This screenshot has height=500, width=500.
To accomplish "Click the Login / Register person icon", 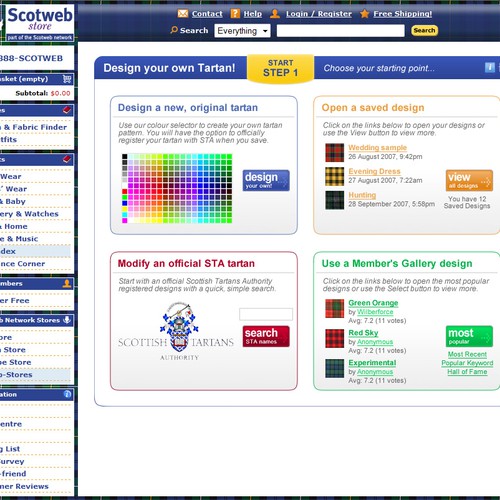I will click(275, 14).
